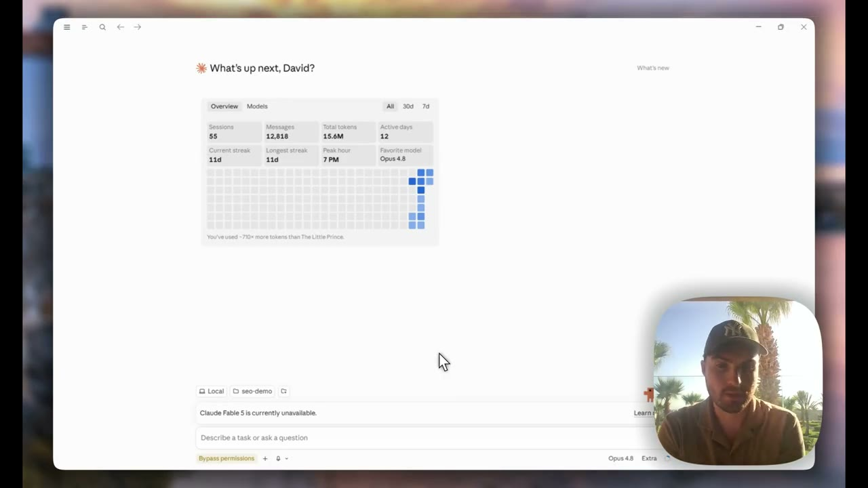Click the Claude Fable 5 unavailable notice

[258, 413]
